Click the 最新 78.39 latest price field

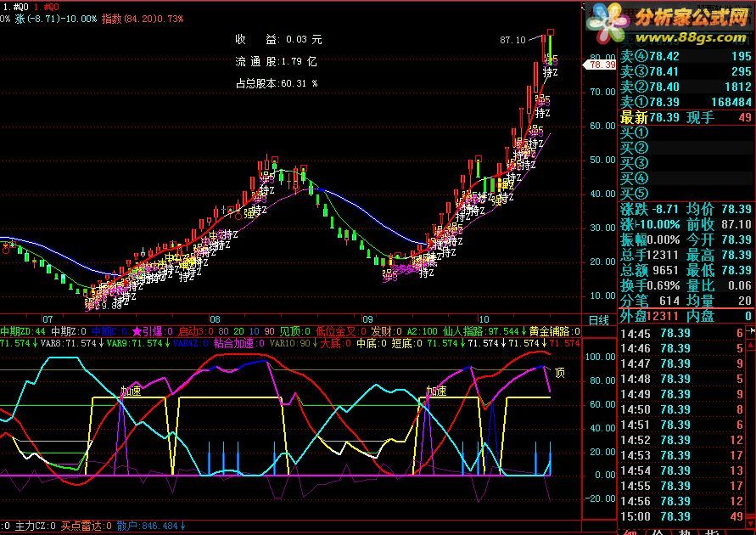649,118
